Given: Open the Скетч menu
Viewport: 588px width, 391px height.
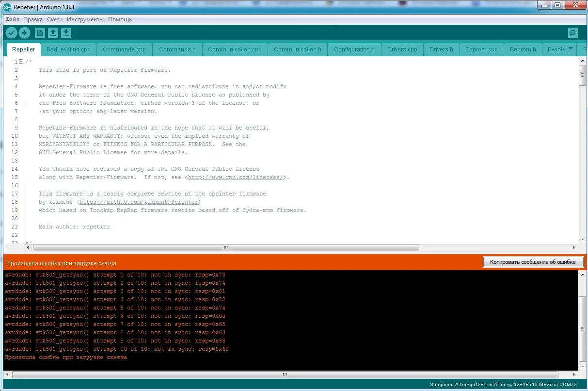Looking at the screenshot, I should pyautogui.click(x=55, y=19).
